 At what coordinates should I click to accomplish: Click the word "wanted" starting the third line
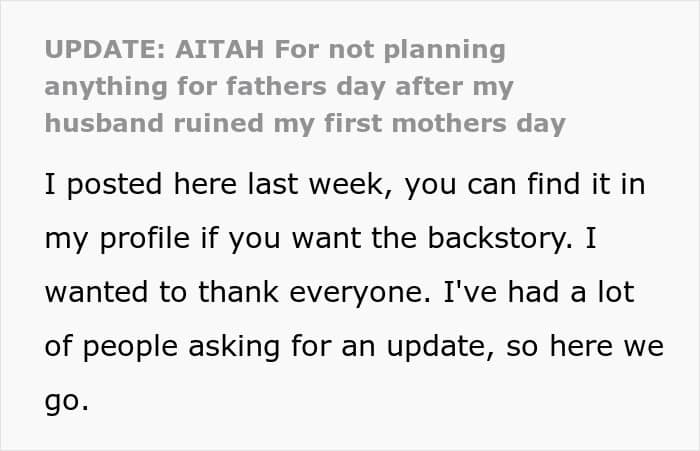pyautogui.click(x=96, y=292)
